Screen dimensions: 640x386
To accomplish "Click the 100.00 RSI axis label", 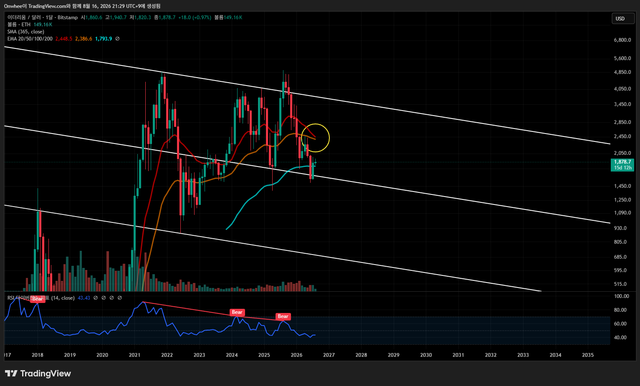I will [x=622, y=296].
